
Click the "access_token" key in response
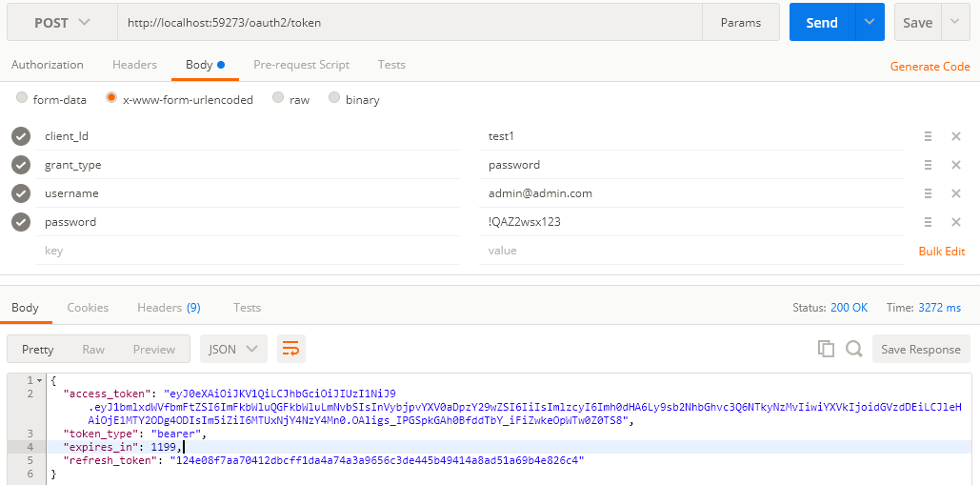click(105, 394)
